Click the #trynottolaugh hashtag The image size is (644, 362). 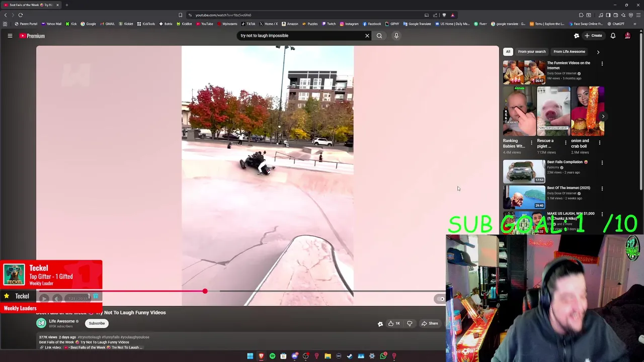(89, 337)
